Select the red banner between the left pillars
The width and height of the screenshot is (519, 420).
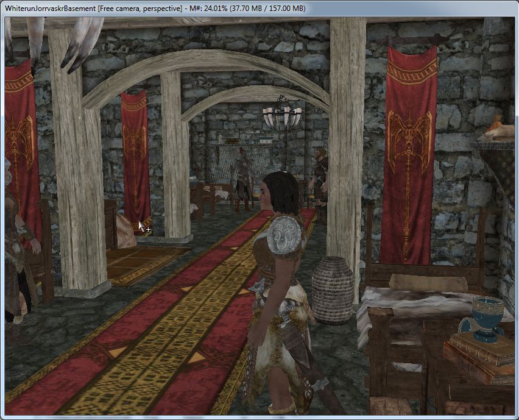tap(136, 161)
